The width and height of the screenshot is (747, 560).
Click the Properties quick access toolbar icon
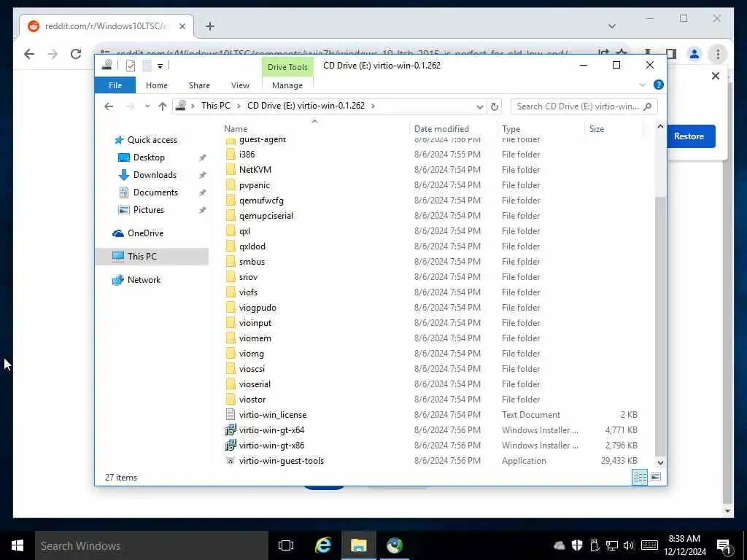point(130,66)
